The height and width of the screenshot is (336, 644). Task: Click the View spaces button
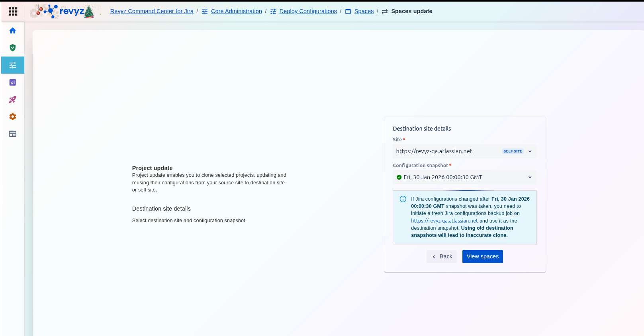[482, 256]
